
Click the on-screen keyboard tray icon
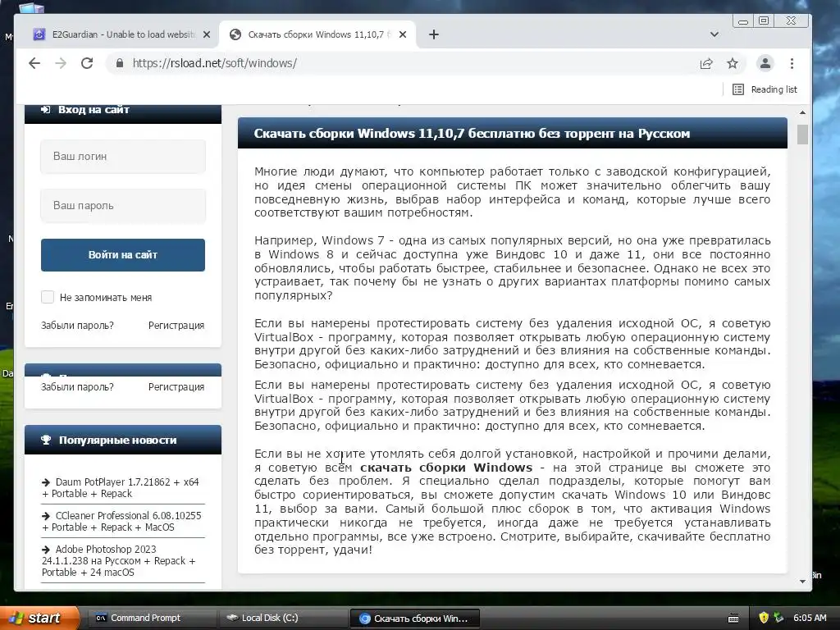click(x=733, y=619)
